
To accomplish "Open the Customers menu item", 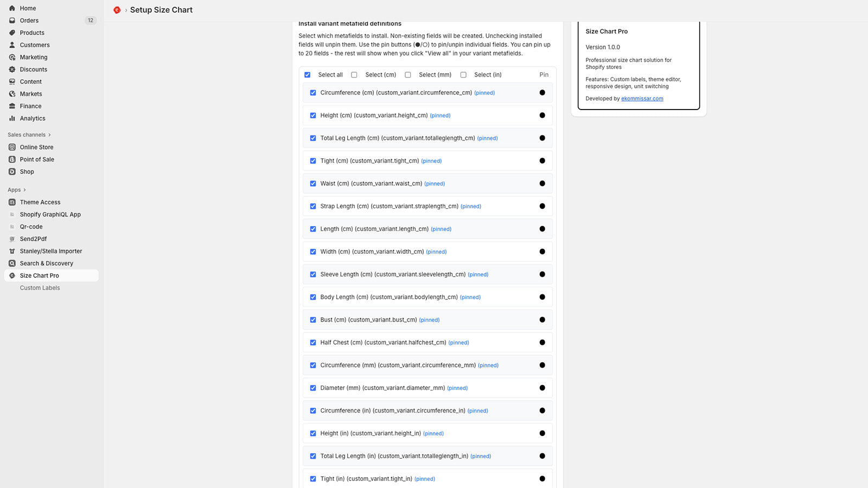I will tap(35, 45).
